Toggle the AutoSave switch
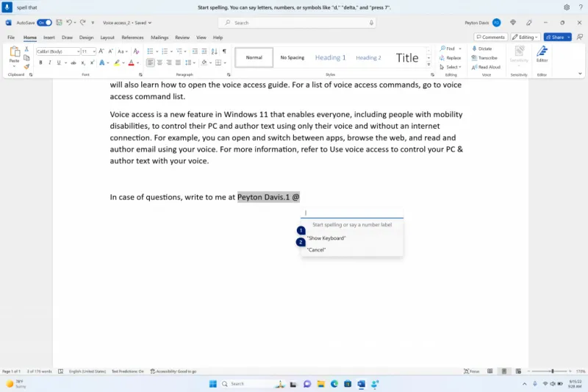 pyautogui.click(x=44, y=23)
